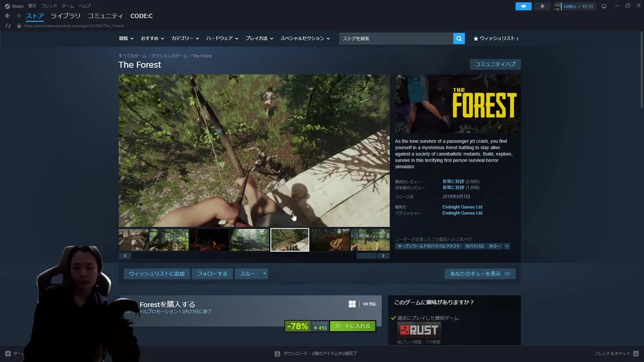Click the ホラー tag
This screenshot has height=362, width=644.
coord(495,246)
